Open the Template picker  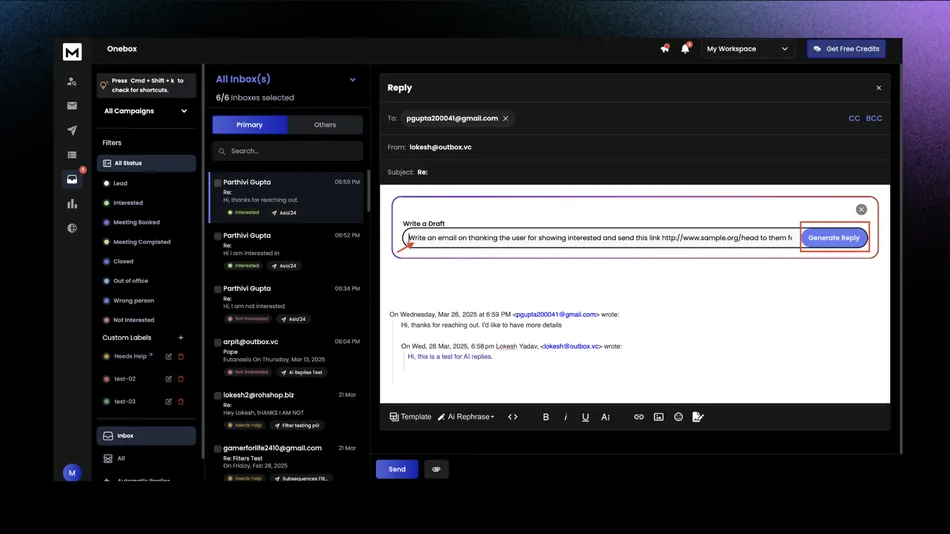click(410, 417)
